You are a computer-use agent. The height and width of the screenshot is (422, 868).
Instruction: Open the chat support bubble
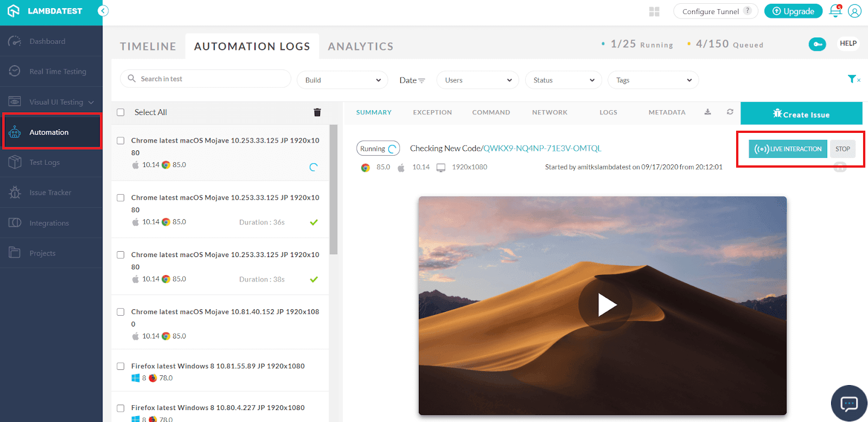point(849,403)
